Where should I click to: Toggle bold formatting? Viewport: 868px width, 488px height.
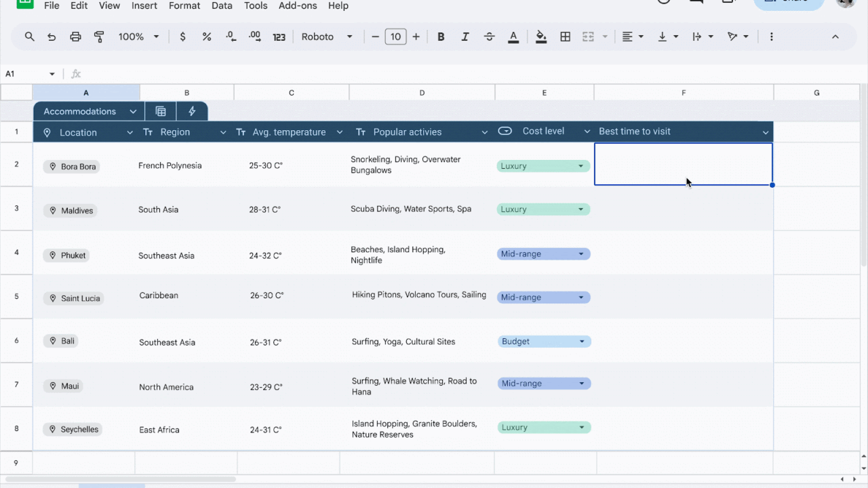point(441,37)
